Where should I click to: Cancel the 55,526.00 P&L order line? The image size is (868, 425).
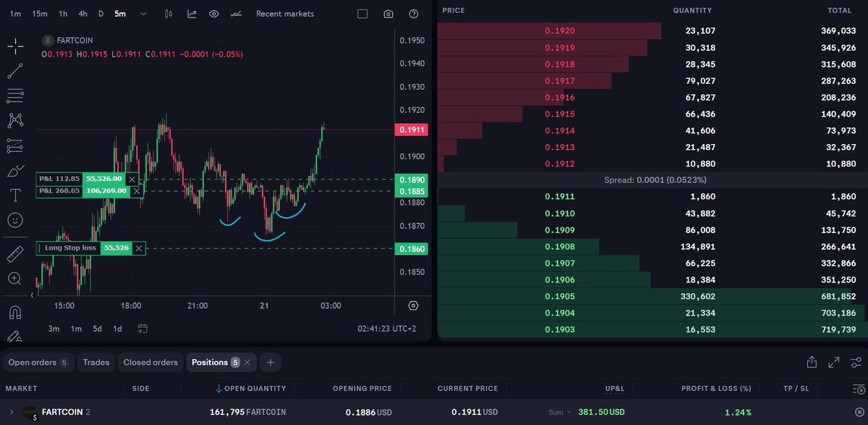[132, 179]
